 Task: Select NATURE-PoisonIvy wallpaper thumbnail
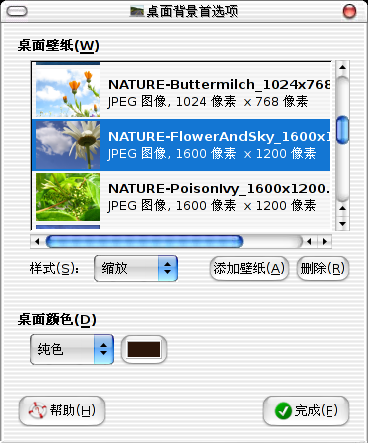(68, 197)
